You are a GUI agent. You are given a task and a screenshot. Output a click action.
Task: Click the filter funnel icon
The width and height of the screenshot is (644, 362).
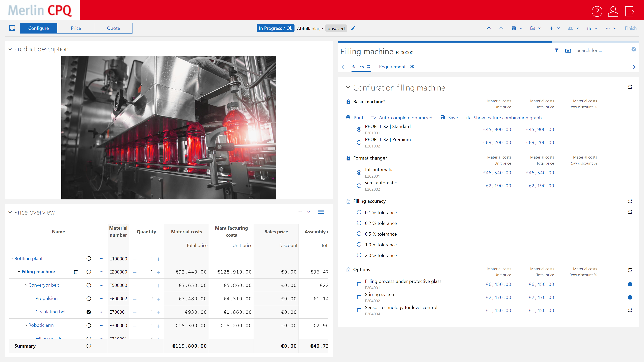click(556, 50)
